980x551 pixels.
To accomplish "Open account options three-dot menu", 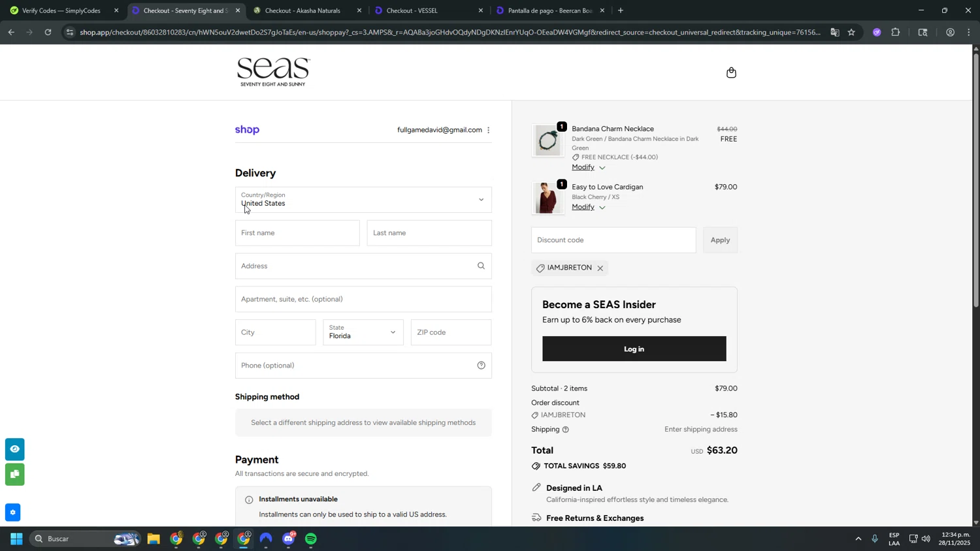I will point(488,130).
